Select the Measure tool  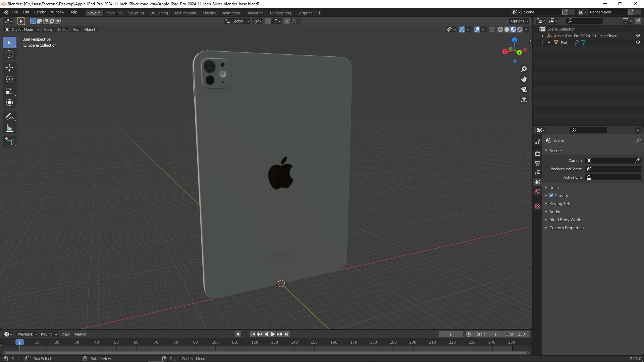click(x=9, y=128)
